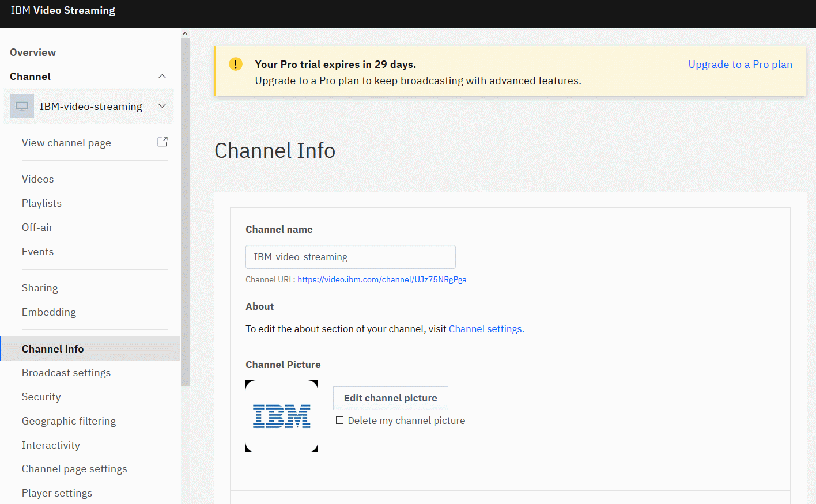Navigate to Events
816x504 pixels.
point(37,252)
